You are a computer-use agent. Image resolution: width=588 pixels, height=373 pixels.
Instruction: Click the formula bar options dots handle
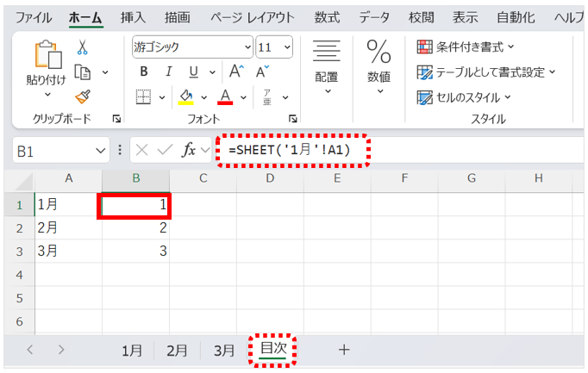pyautogui.click(x=120, y=150)
